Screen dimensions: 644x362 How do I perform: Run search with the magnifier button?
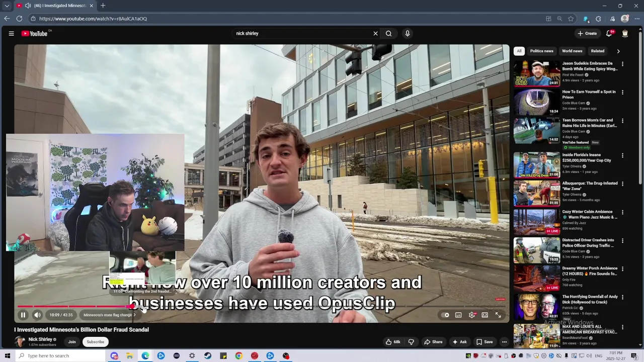click(x=388, y=34)
